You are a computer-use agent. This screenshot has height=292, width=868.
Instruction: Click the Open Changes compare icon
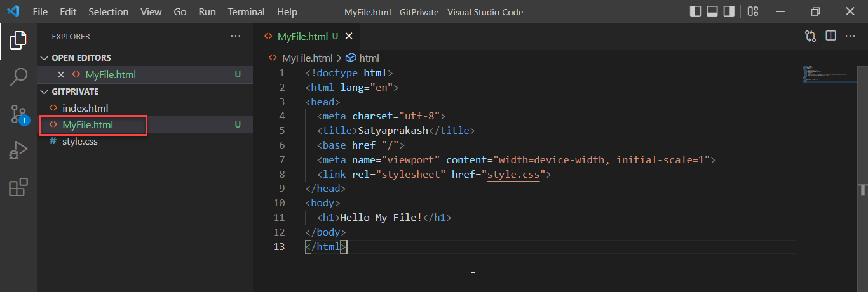(x=810, y=36)
